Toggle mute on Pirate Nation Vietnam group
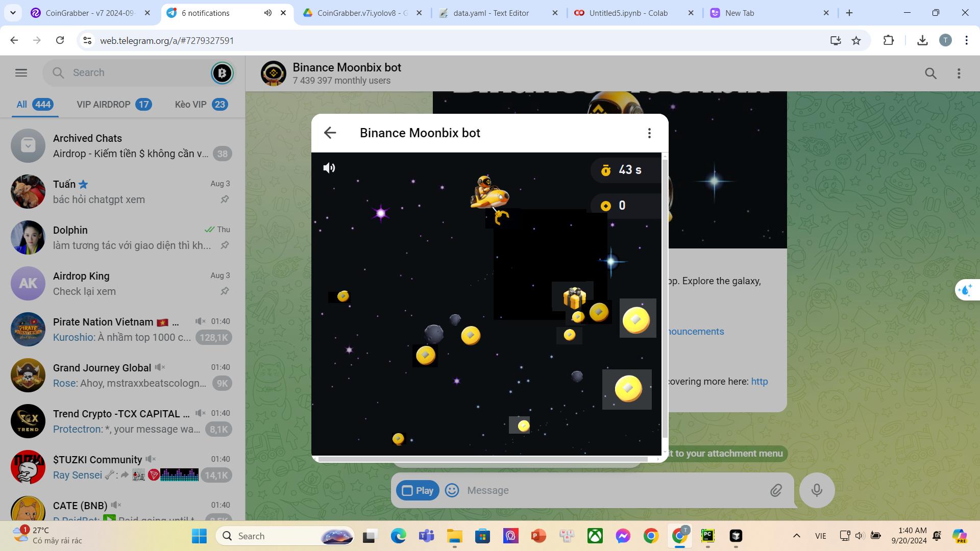Screen dimensions: 980x551 199,321
